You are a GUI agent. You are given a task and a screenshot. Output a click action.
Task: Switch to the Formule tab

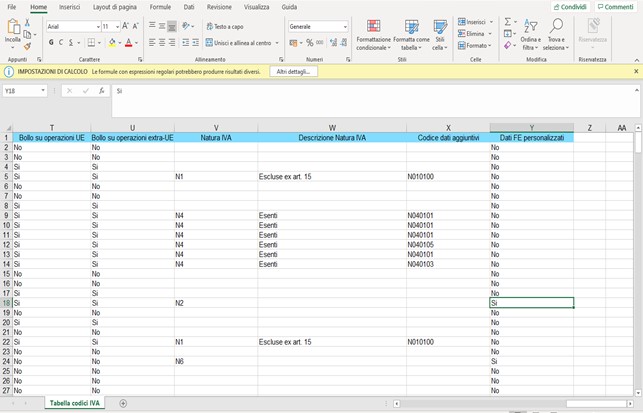point(160,7)
